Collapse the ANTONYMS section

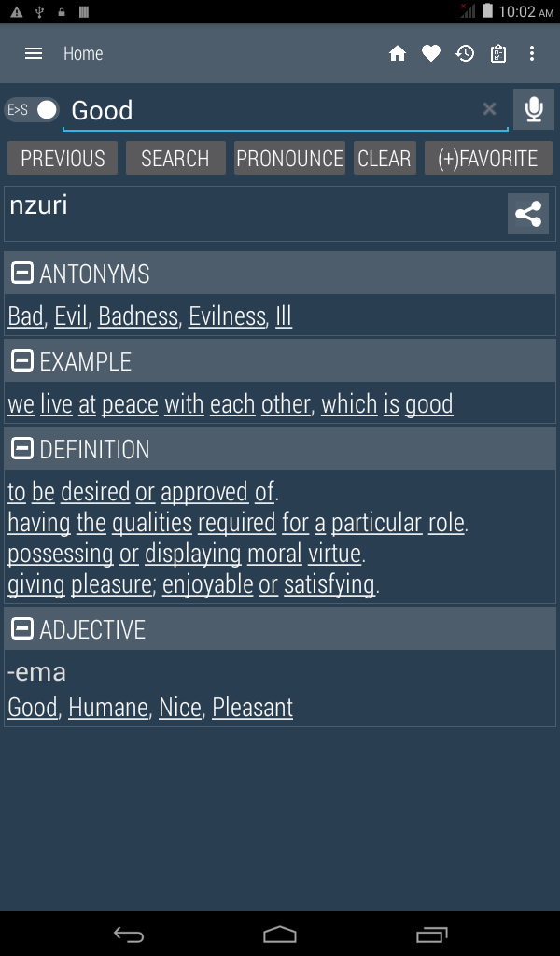click(x=22, y=274)
